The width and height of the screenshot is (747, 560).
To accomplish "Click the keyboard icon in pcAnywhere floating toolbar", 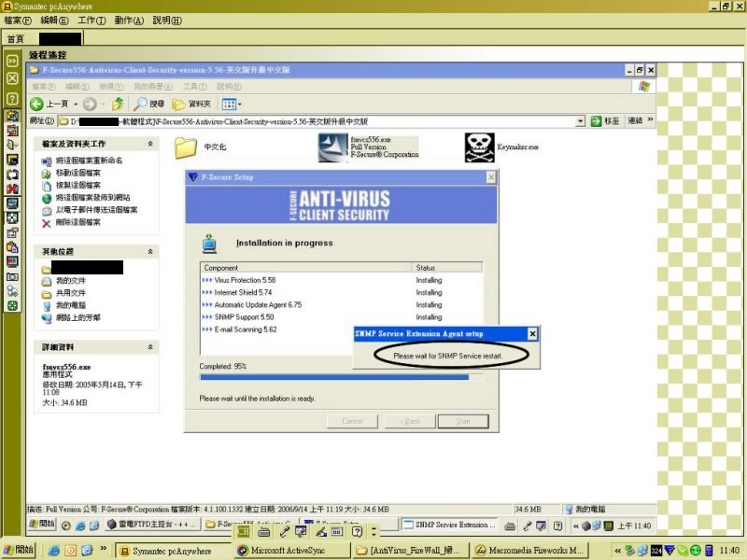I will pos(263,532).
